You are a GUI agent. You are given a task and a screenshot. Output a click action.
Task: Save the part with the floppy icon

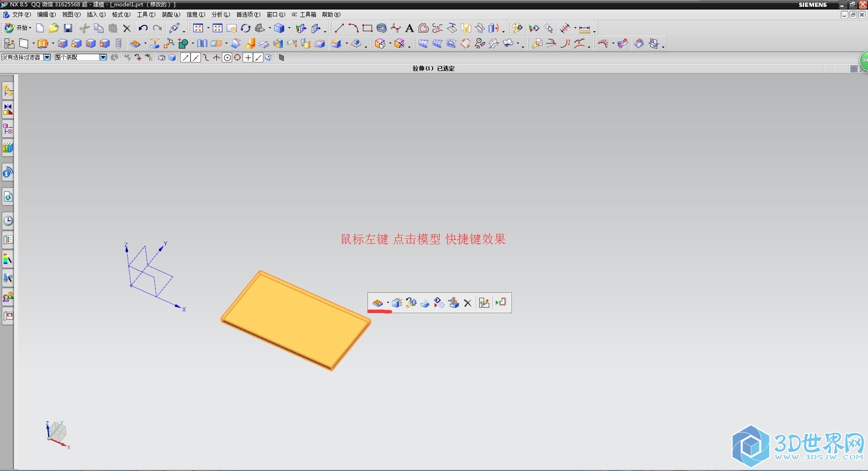point(68,28)
